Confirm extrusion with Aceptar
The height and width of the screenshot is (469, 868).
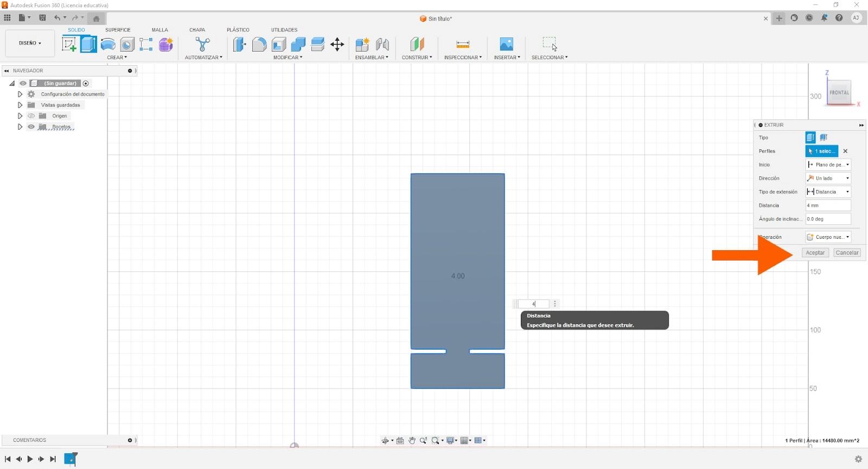pos(815,253)
